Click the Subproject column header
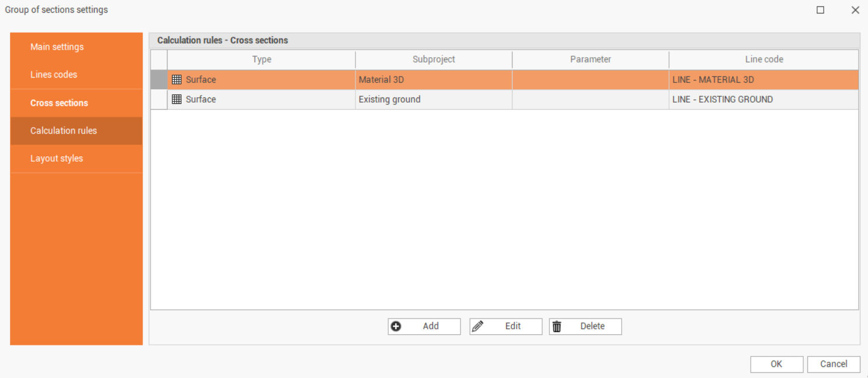Viewport: 868px width, 378px height. click(x=433, y=60)
